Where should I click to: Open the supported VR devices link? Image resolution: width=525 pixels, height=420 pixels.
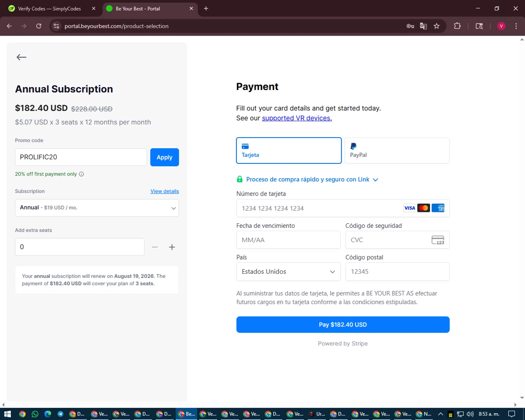297,118
